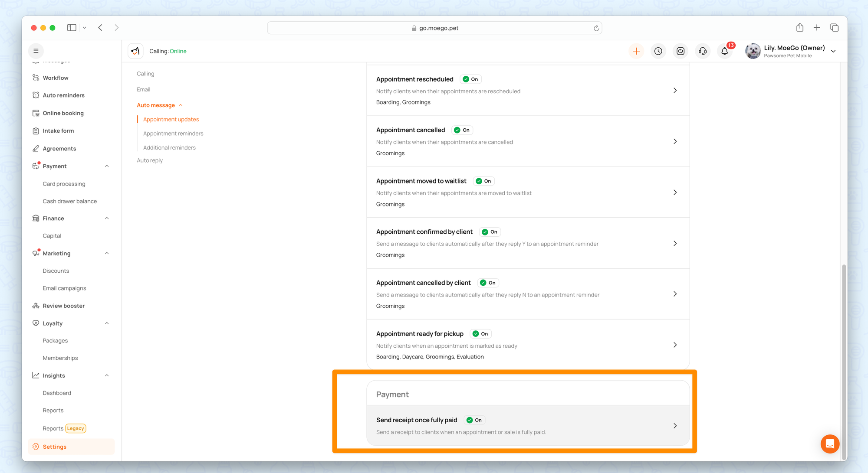Click the Safari share icon
Viewport: 868px width, 473px height.
(800, 28)
